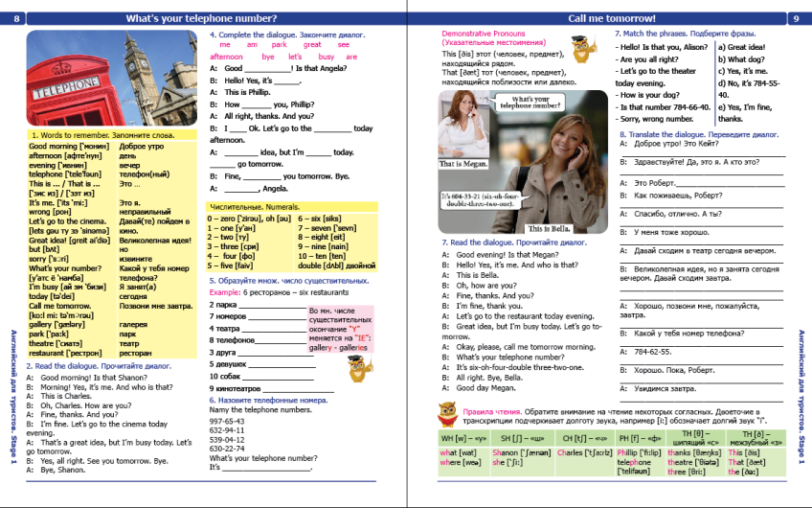Click the 'WH [w]' green table header cell

(x=463, y=438)
